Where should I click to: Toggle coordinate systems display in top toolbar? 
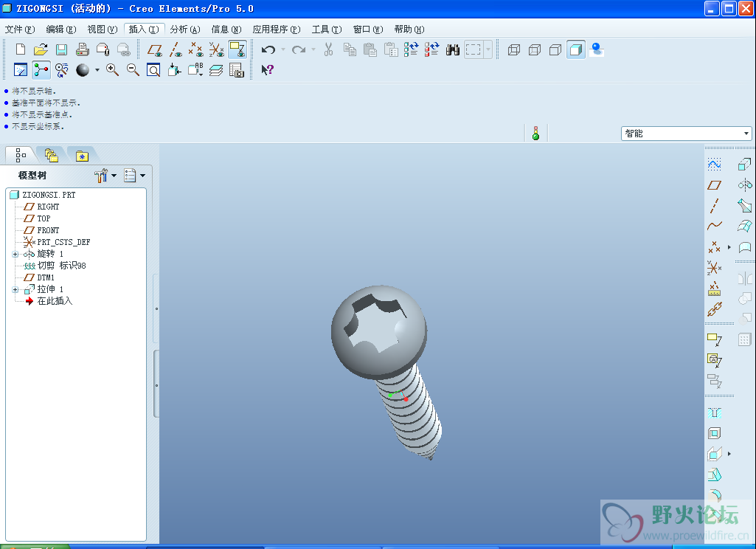(217, 49)
